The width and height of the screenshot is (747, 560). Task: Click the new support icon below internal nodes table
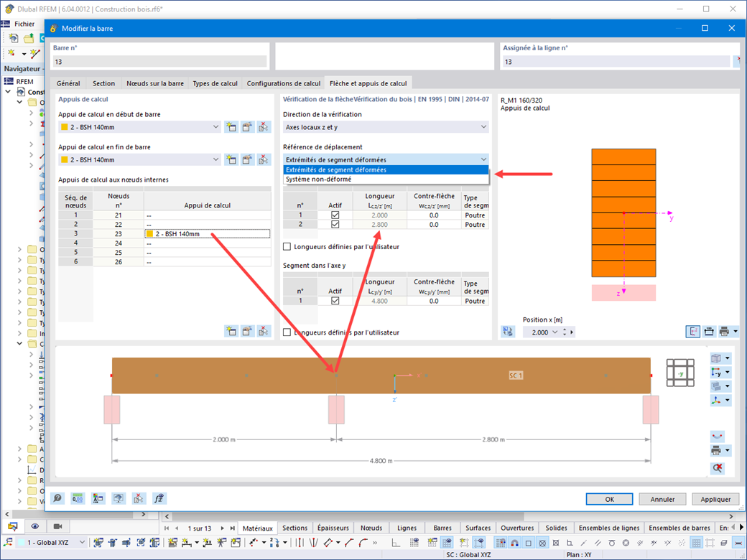[x=231, y=331]
